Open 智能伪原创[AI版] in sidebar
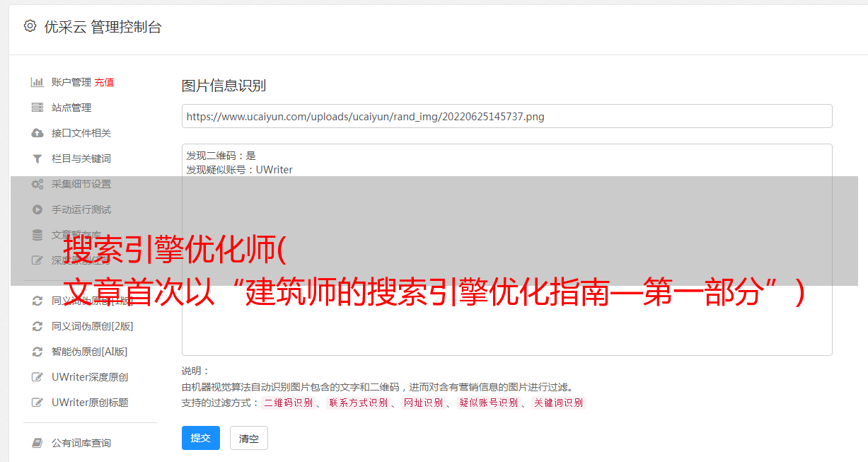 coord(90,352)
